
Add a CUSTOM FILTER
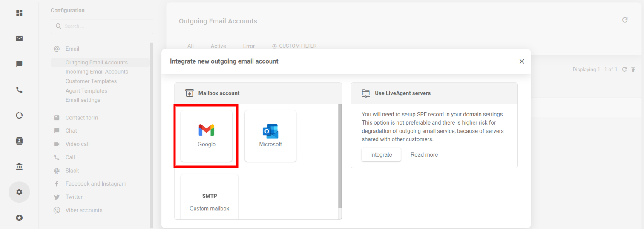point(294,46)
